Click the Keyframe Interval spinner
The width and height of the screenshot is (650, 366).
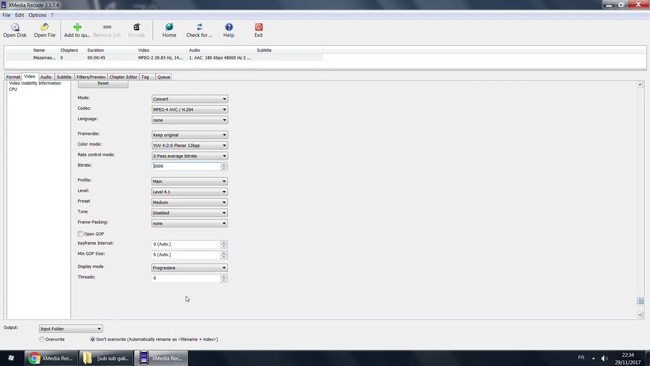(x=224, y=244)
